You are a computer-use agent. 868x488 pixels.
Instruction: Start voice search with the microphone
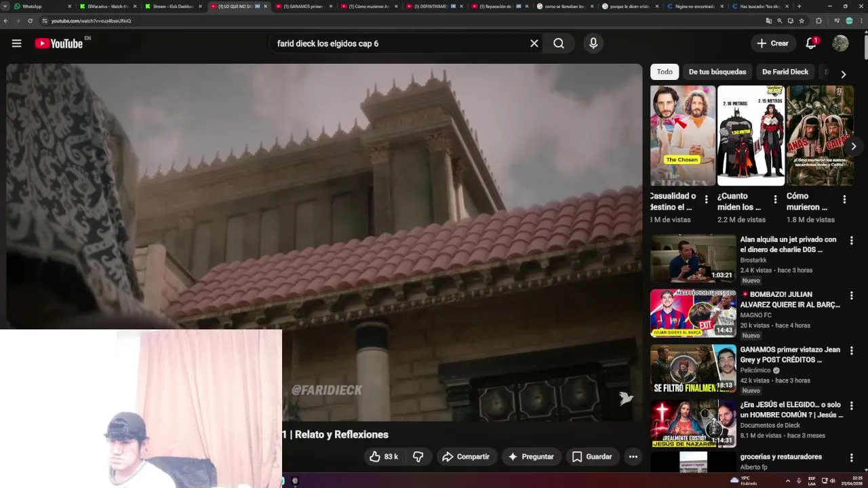(593, 43)
